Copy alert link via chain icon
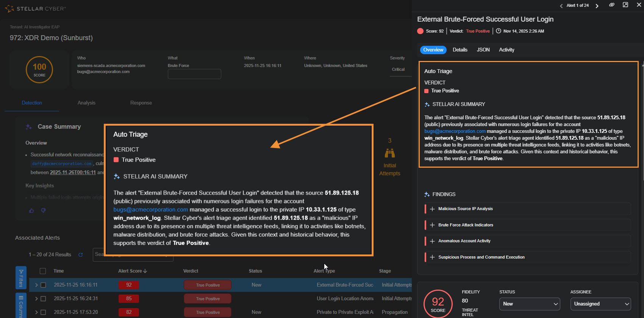This screenshot has width=644, height=318. pyautogui.click(x=611, y=5)
